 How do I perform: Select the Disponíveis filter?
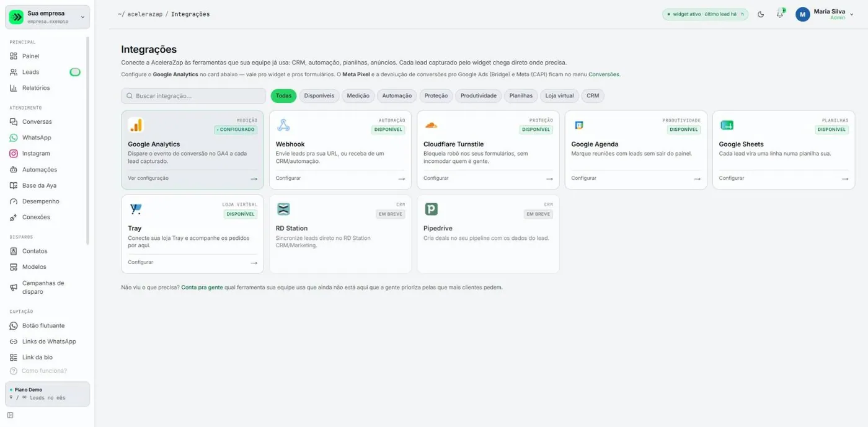pos(319,96)
